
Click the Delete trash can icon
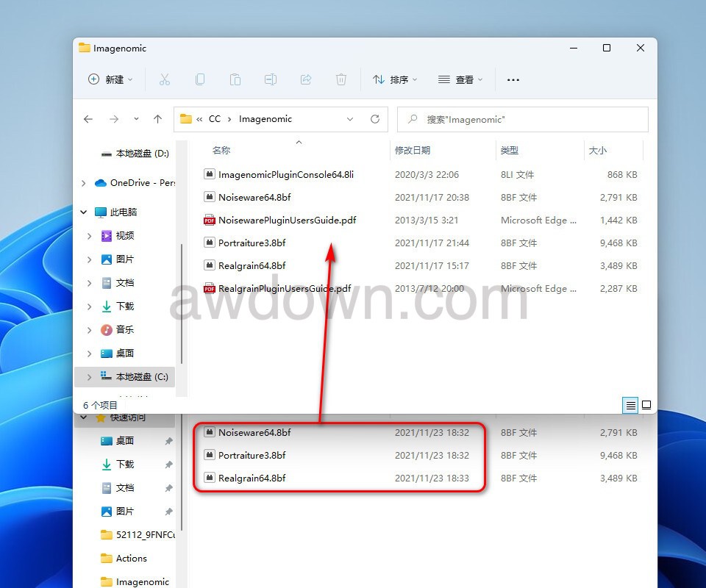[341, 79]
